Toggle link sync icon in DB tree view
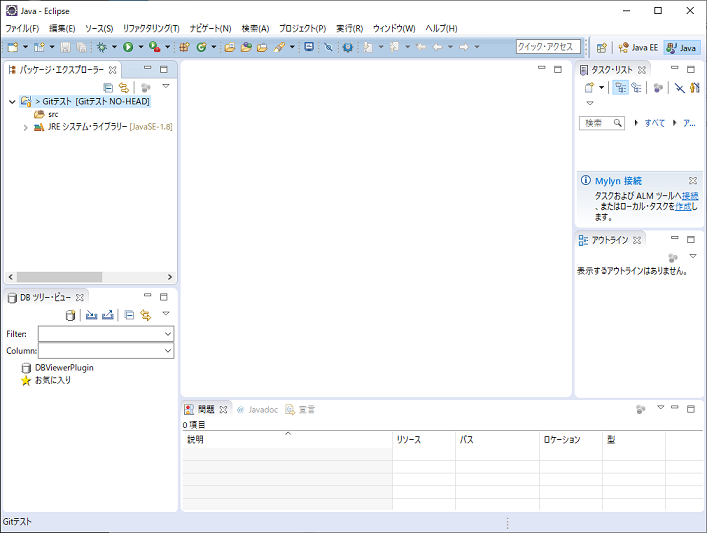The height and width of the screenshot is (533, 707). click(146, 315)
